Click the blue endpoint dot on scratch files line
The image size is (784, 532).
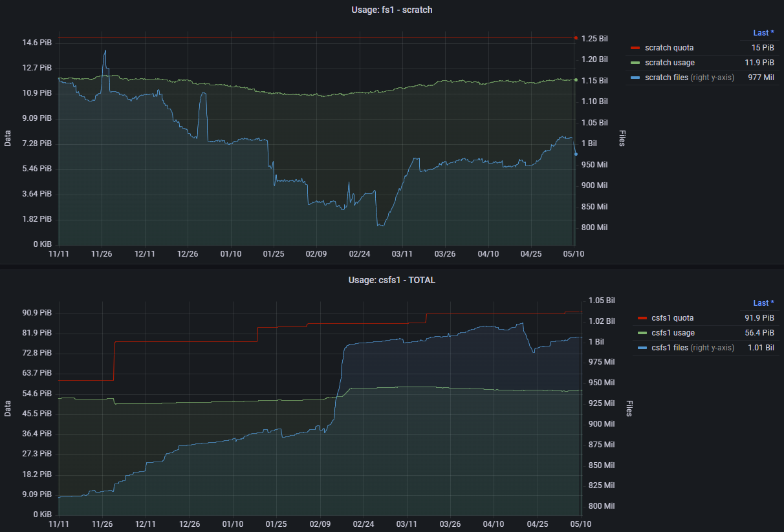click(x=576, y=154)
